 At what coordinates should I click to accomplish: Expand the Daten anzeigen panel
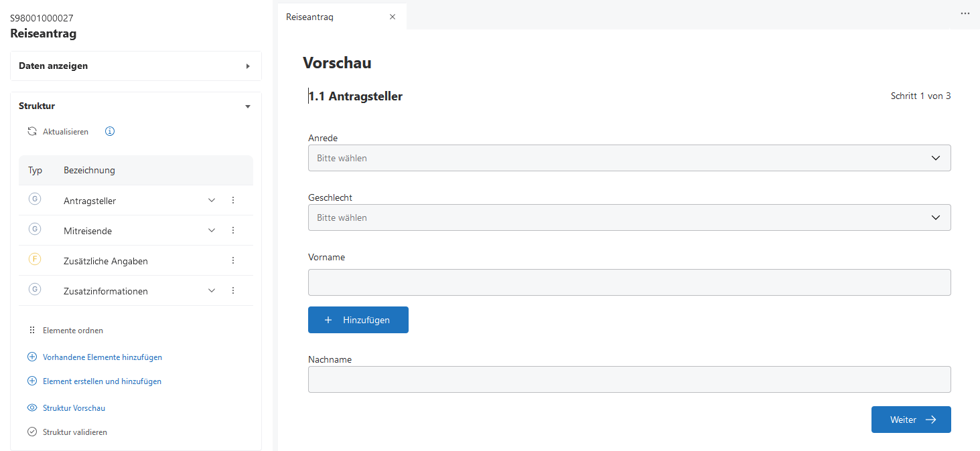(x=248, y=66)
